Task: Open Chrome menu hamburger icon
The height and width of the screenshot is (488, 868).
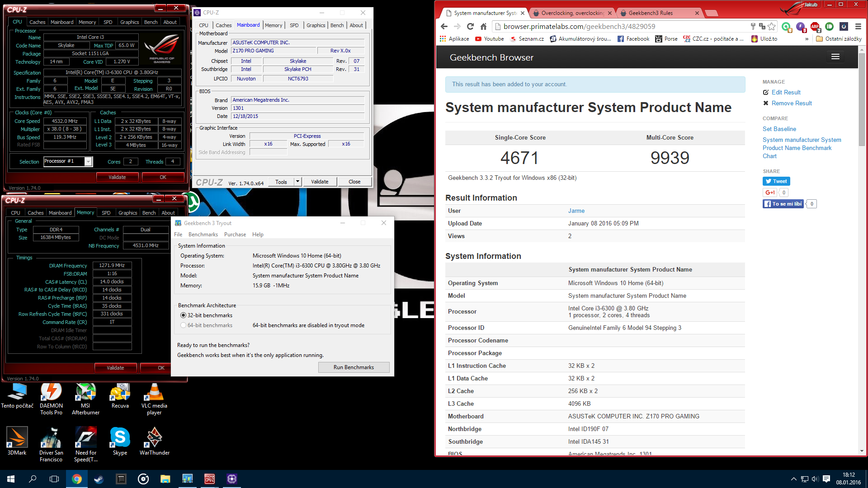Action: [x=858, y=27]
